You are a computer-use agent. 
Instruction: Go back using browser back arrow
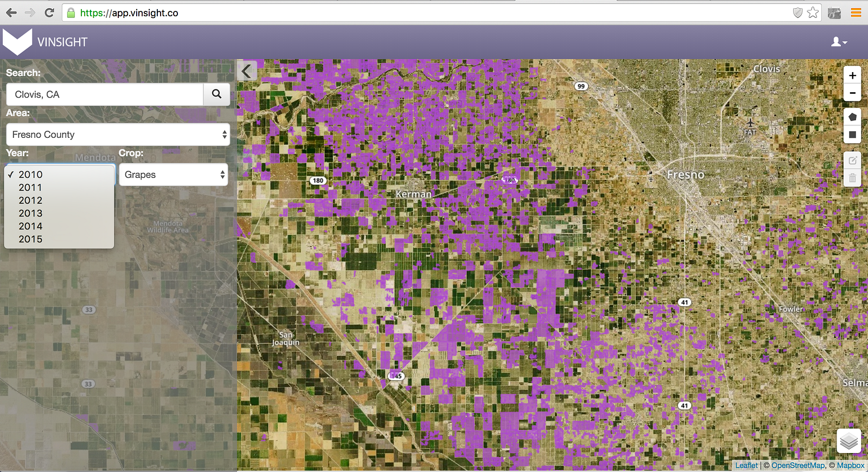(11, 12)
